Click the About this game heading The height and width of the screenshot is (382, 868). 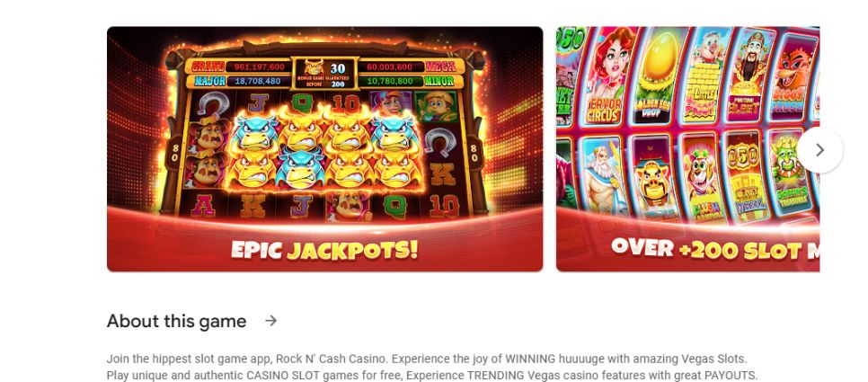(177, 321)
